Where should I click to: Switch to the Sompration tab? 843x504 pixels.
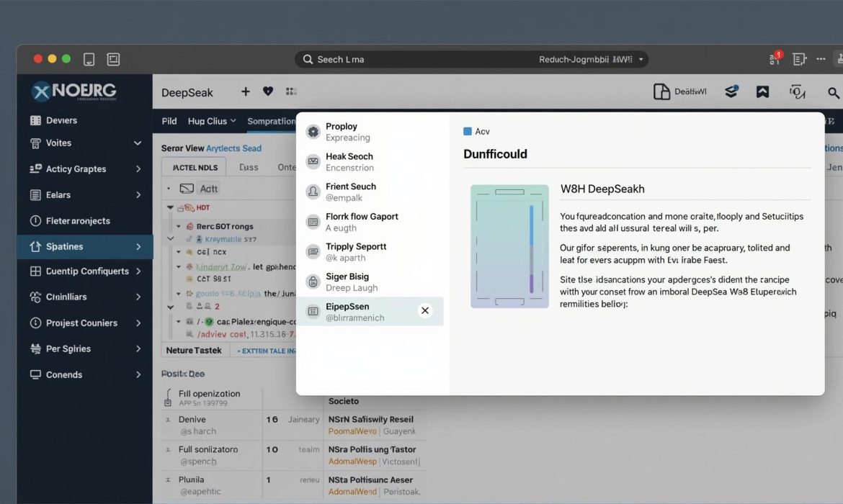271,121
